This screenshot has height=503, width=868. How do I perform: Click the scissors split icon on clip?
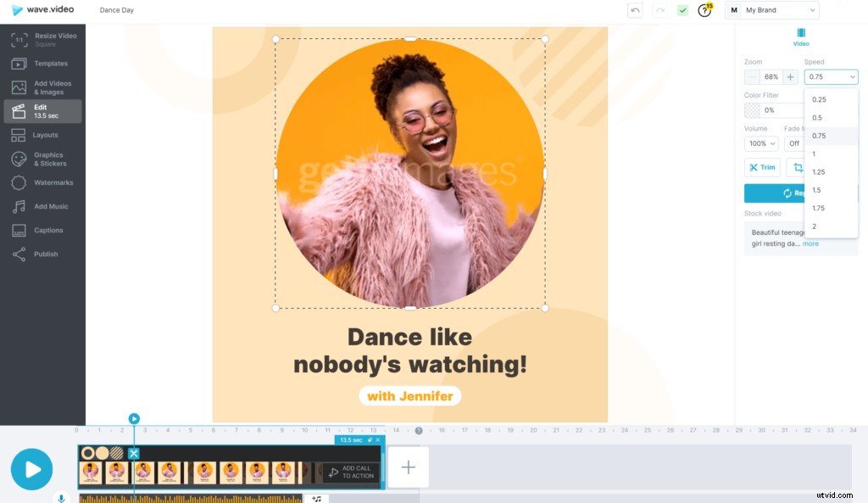[133, 453]
